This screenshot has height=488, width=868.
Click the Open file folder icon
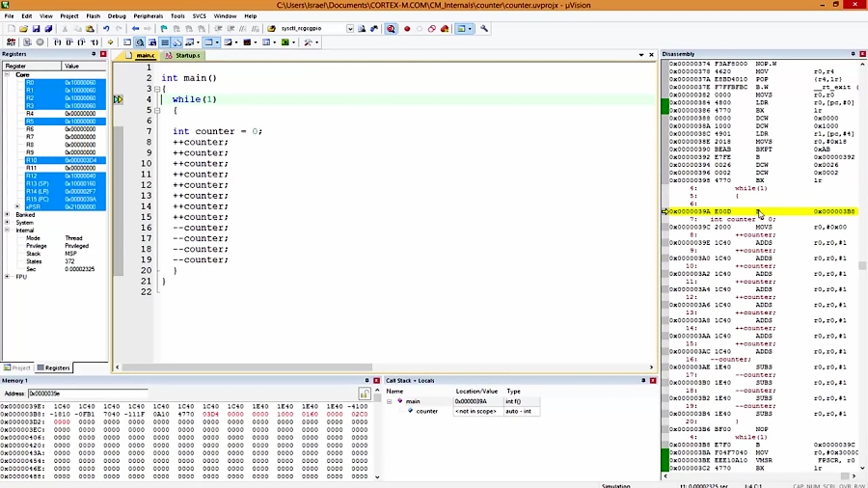point(23,29)
